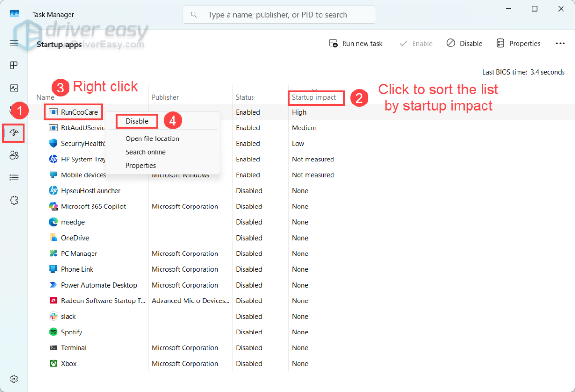This screenshot has height=392, width=575.
Task: Open the hamburger navigation menu
Action: (14, 43)
